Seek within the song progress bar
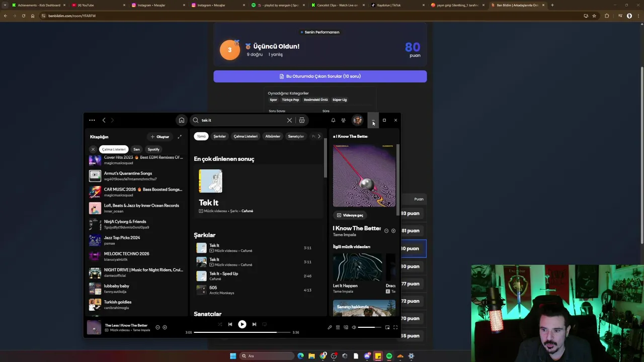Viewport: 644px width, 362px height. (242, 332)
